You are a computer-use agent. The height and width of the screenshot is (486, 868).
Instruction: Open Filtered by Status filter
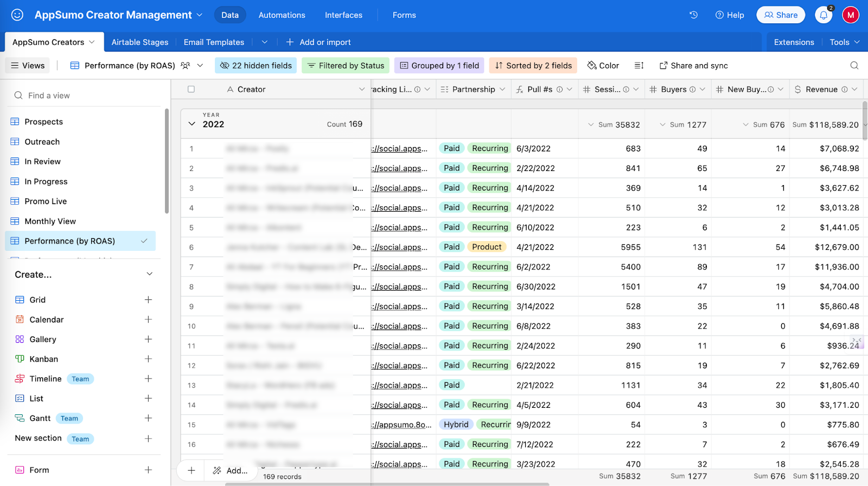coord(346,66)
